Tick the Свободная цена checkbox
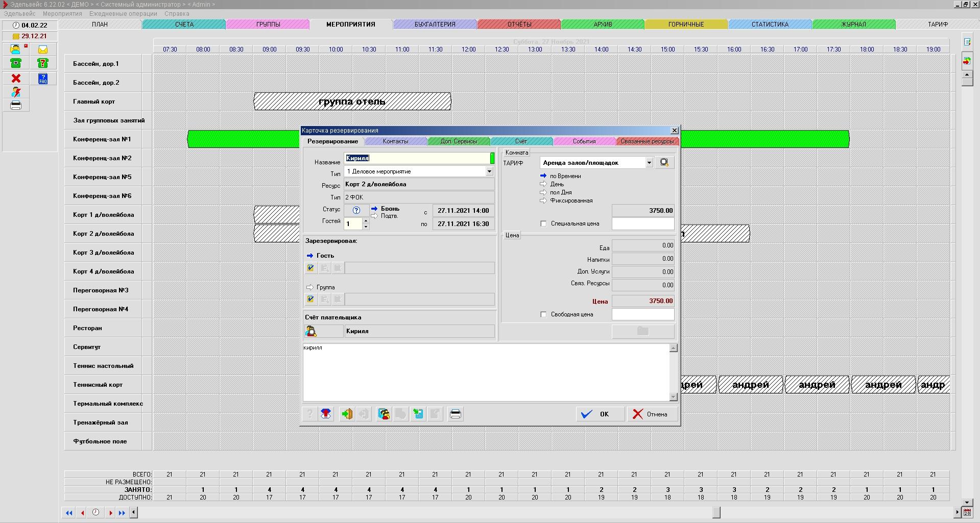 (543, 315)
